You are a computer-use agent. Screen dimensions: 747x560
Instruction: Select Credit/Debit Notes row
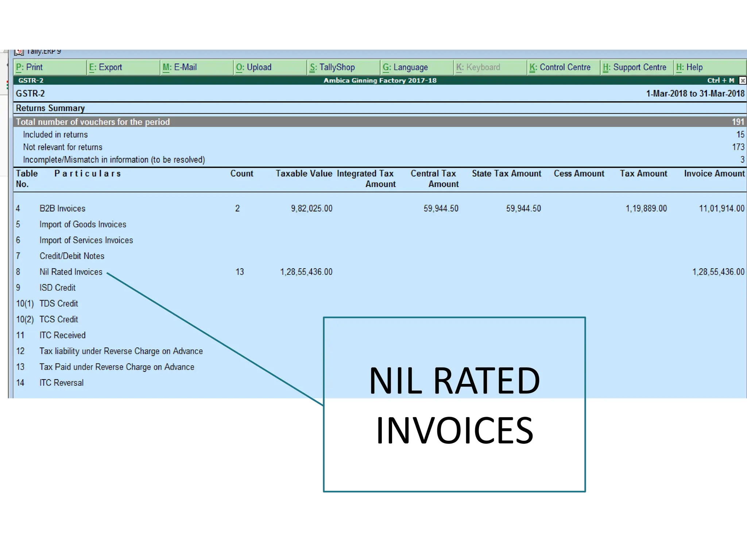(x=380, y=256)
